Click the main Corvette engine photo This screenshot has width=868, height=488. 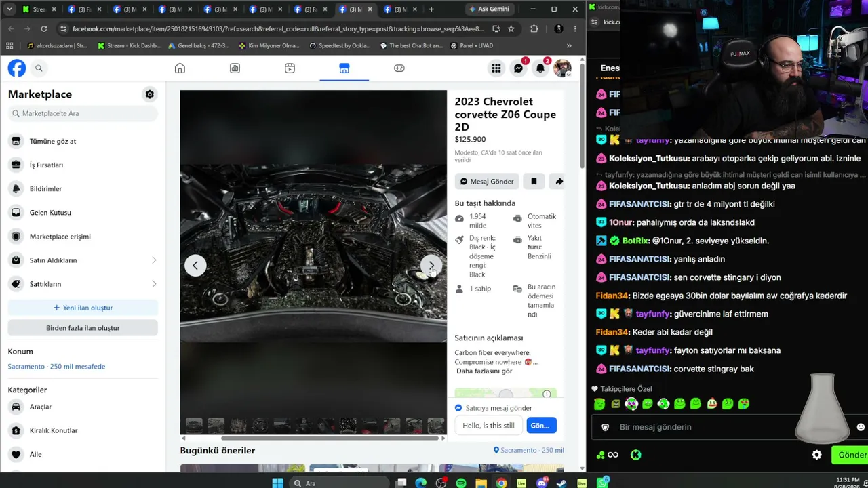coord(313,252)
